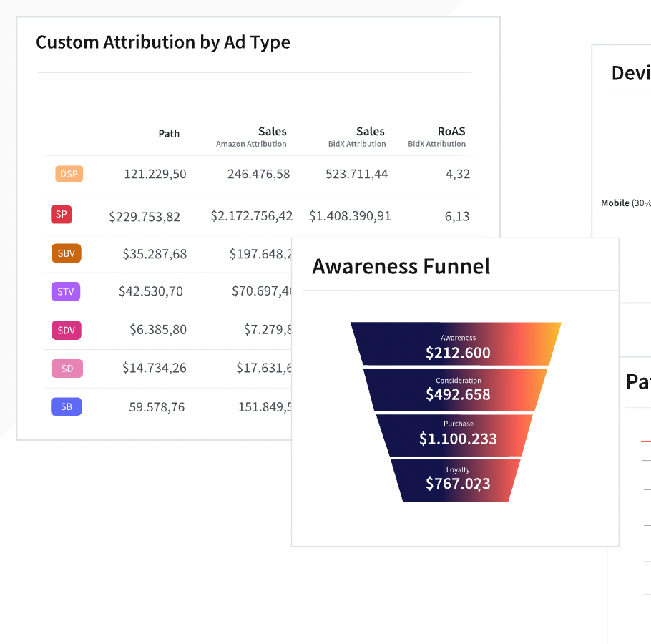Click the RoAS column header
The image size is (651, 644).
coord(437,137)
